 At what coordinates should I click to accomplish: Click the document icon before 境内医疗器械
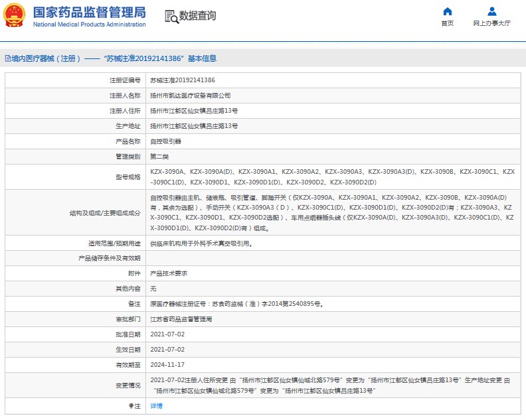[8, 58]
